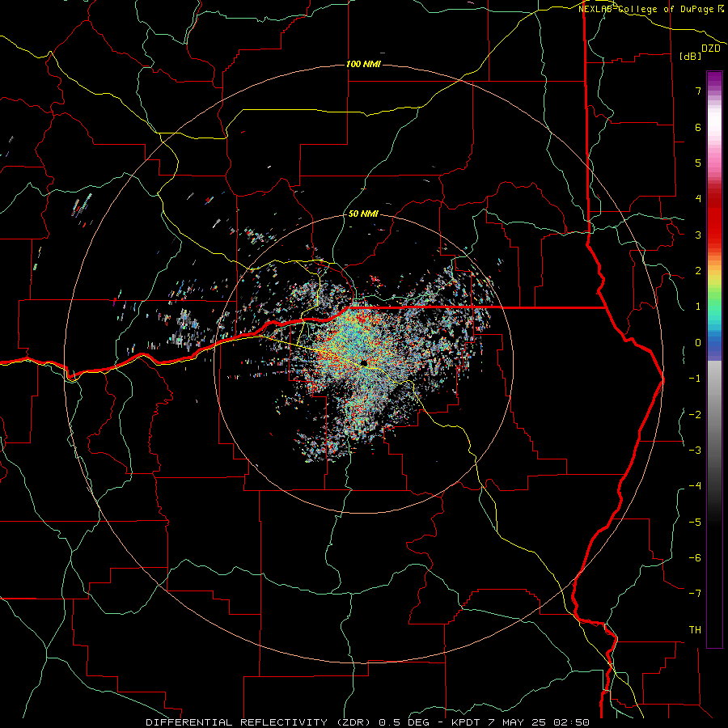Click the TH label on color scale
The height and width of the screenshot is (728, 728).
[695, 629]
